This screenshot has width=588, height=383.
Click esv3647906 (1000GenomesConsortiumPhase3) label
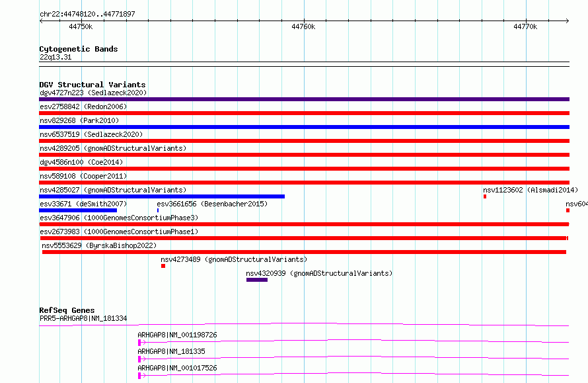(x=119, y=218)
